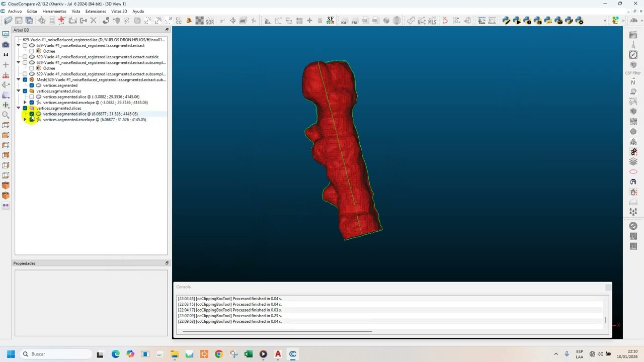The height and width of the screenshot is (362, 644).
Task: Click the auto pivot sidebar icon
Action: click(x=6, y=75)
